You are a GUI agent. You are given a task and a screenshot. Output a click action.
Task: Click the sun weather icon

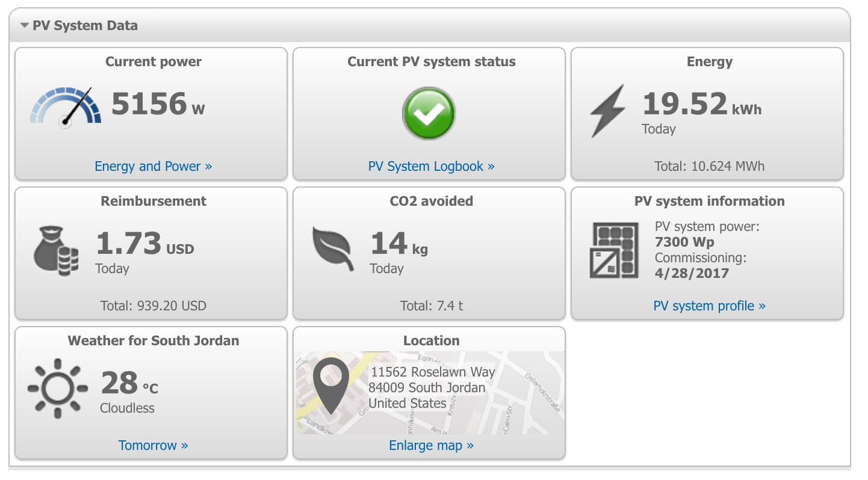[x=57, y=389]
